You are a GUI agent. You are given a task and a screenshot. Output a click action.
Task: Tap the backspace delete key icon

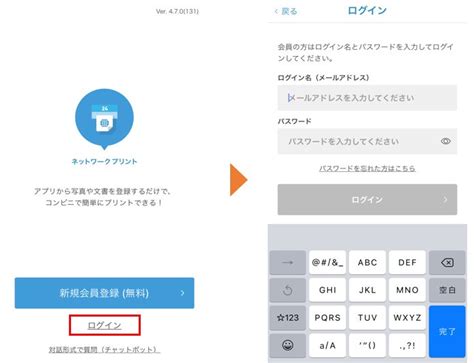[447, 263]
